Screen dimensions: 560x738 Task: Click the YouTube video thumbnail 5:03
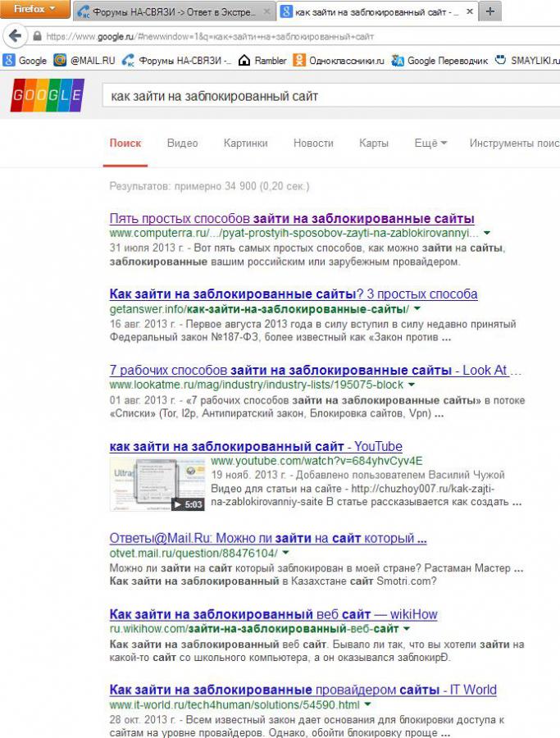(x=157, y=484)
